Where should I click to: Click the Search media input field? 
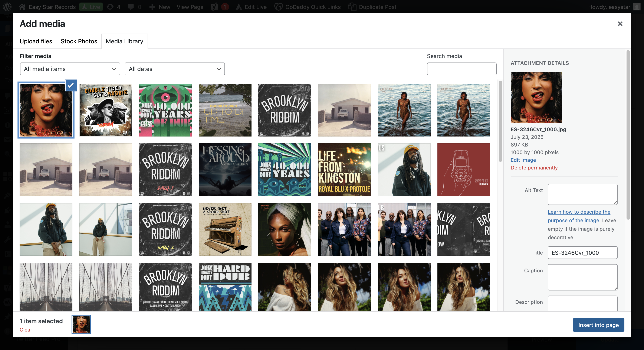[461, 69]
